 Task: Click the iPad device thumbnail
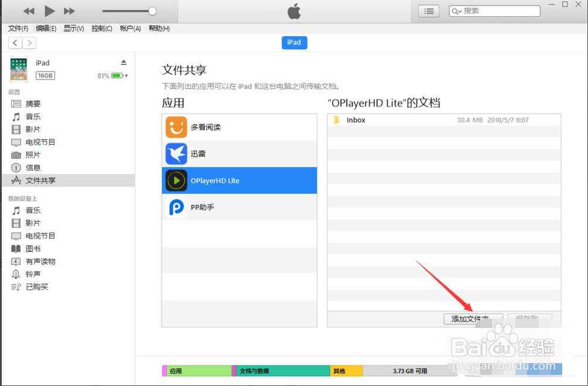tap(19, 69)
